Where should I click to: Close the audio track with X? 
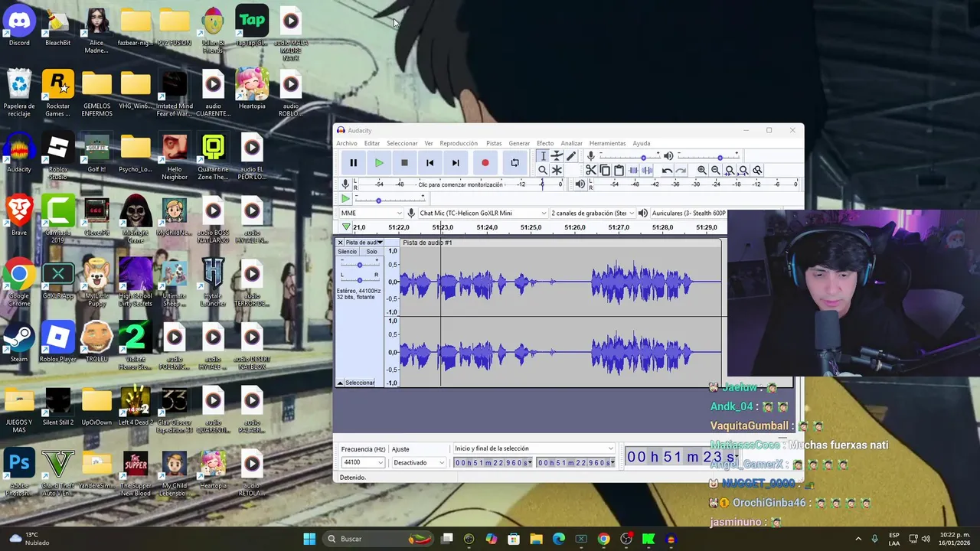pyautogui.click(x=340, y=243)
